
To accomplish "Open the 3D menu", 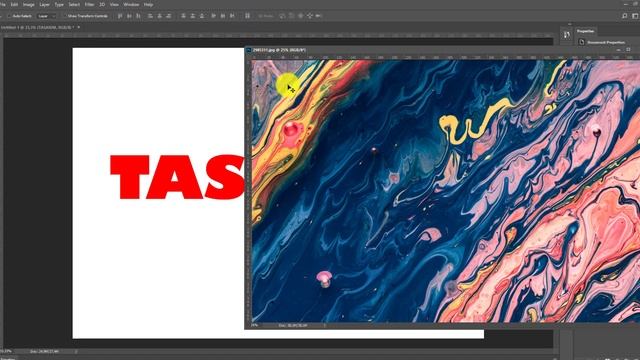I will 102,4.
